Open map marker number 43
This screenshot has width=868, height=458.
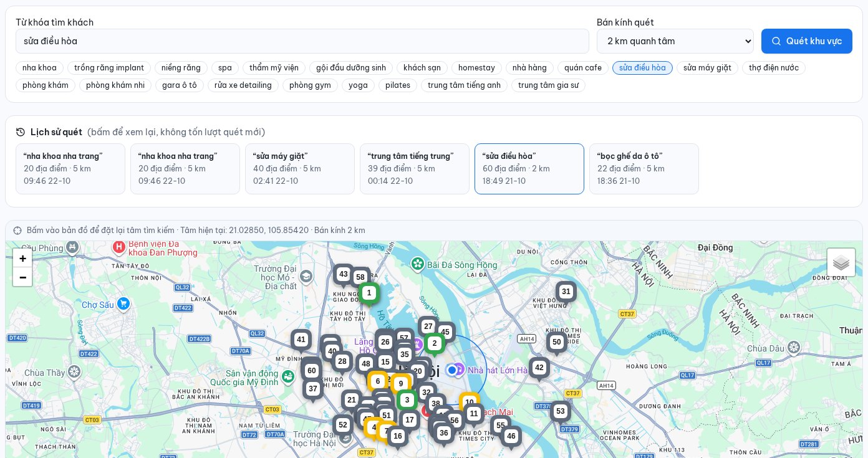[343, 274]
